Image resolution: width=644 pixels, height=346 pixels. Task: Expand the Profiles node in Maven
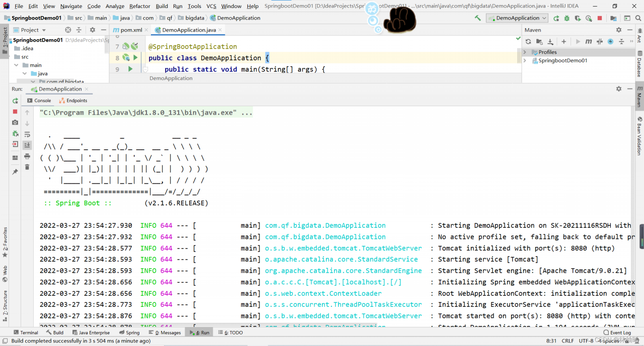(x=525, y=52)
